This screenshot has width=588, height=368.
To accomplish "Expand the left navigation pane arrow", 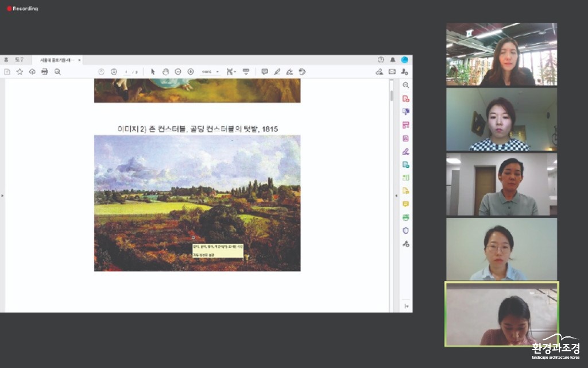I will point(2,195).
